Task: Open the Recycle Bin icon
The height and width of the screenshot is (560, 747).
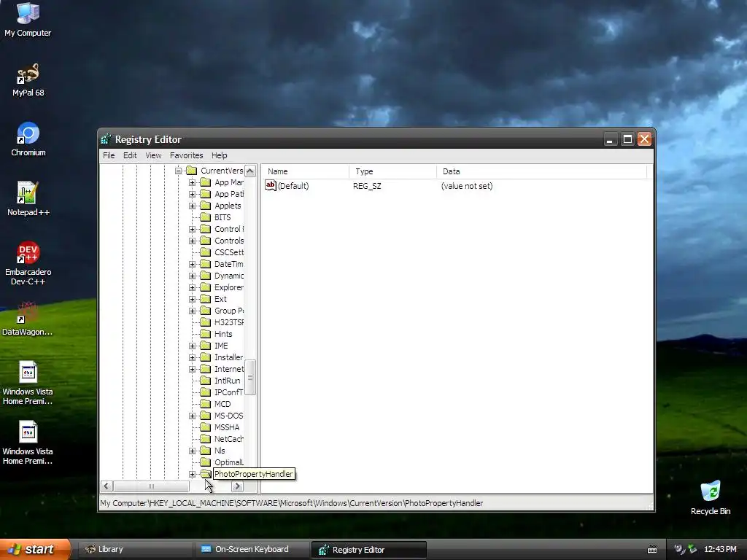Action: click(x=711, y=491)
